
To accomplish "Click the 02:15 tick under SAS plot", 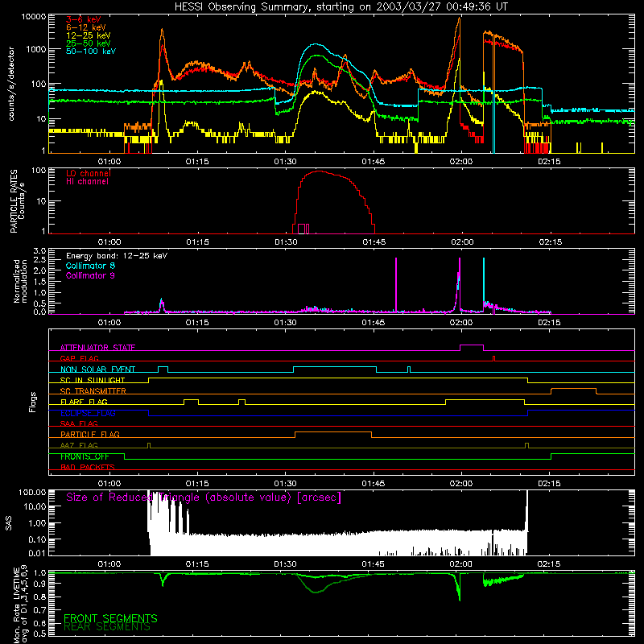I will coord(549,564).
